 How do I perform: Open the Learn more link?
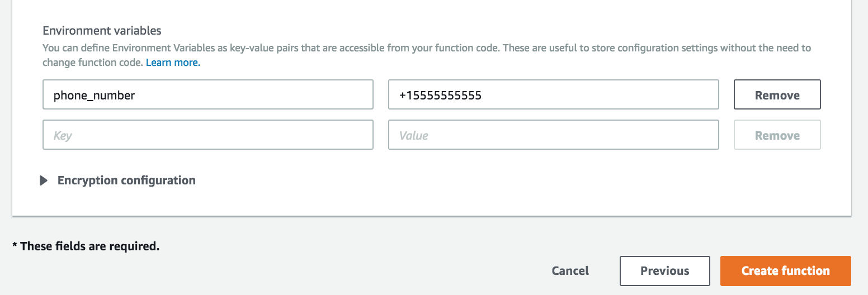(173, 63)
